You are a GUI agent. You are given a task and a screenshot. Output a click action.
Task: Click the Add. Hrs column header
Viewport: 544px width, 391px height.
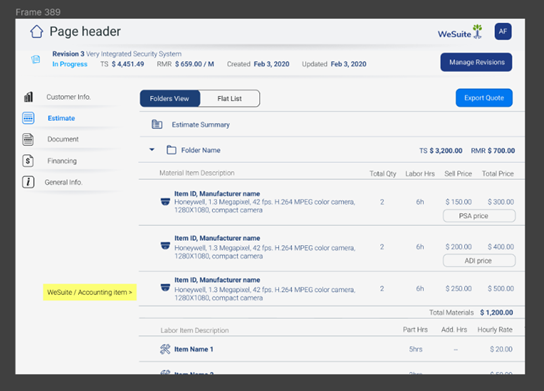click(x=454, y=330)
